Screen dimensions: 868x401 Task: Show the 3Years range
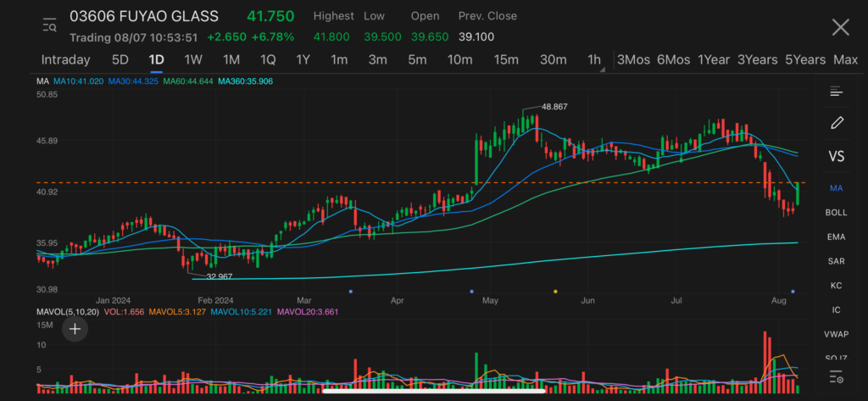click(x=757, y=59)
